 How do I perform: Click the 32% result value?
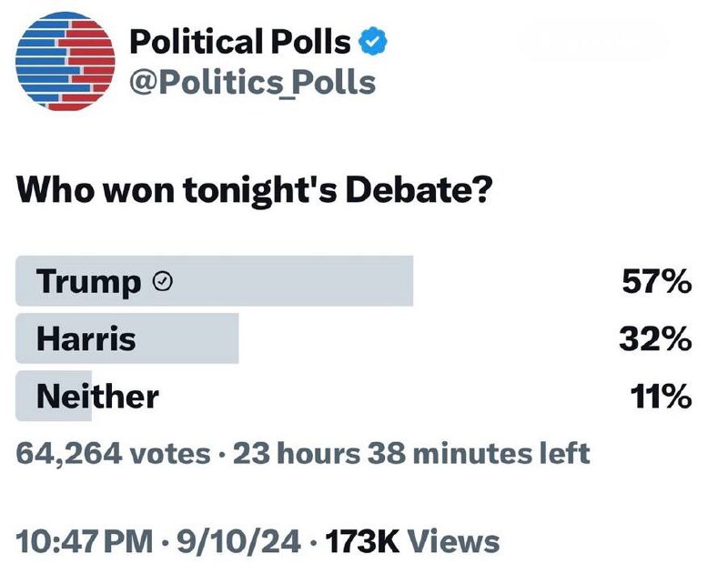(x=655, y=338)
